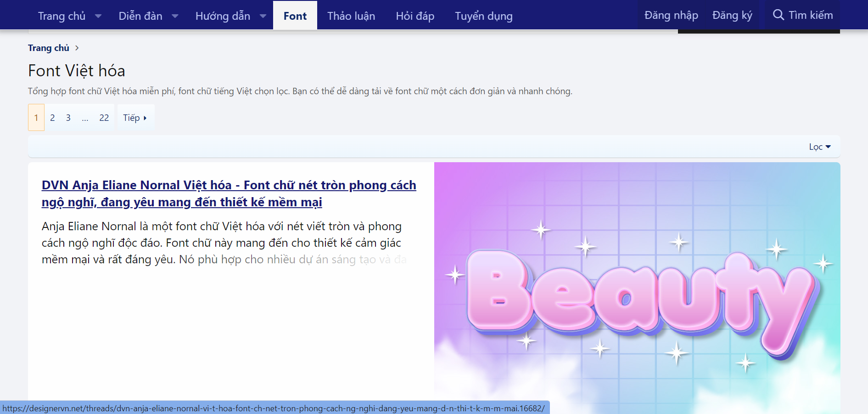Switch to the Font tab
868x414 pixels.
point(295,15)
